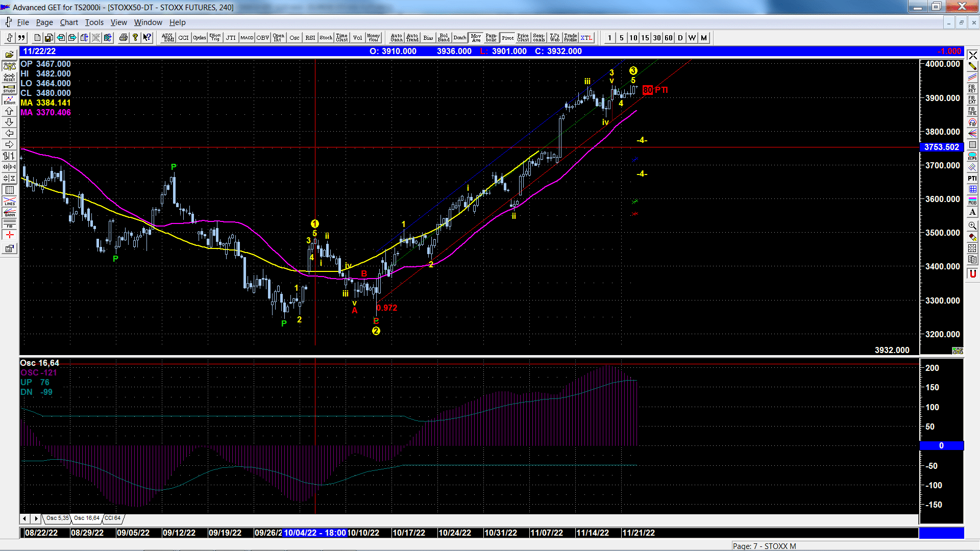Click the red magnet snap icon
The height and width of the screenshot is (551, 980).
click(972, 274)
